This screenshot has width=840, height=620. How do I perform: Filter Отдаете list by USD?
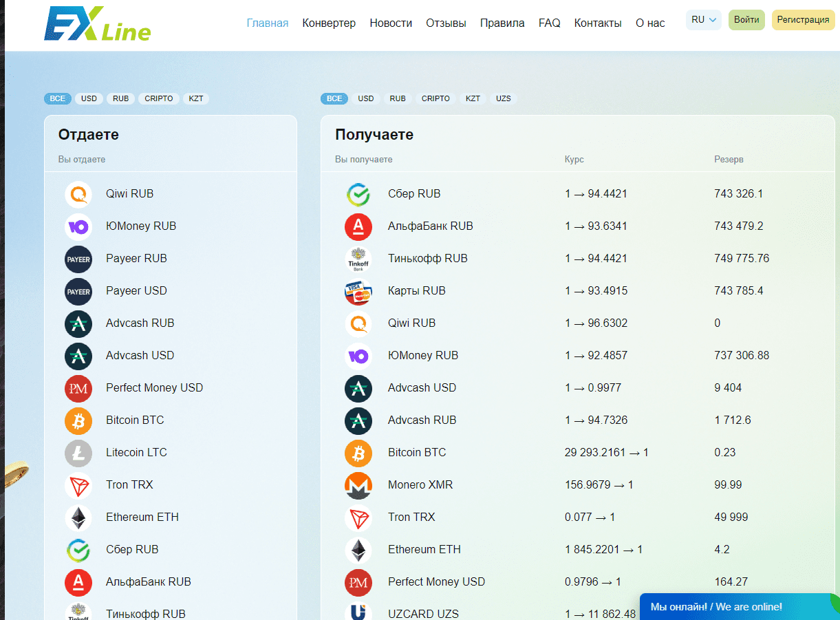click(89, 98)
